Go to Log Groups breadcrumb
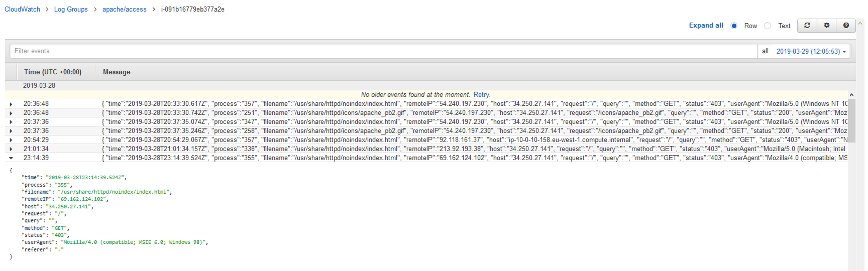Viewport: 868px width, 271px height. (x=71, y=10)
